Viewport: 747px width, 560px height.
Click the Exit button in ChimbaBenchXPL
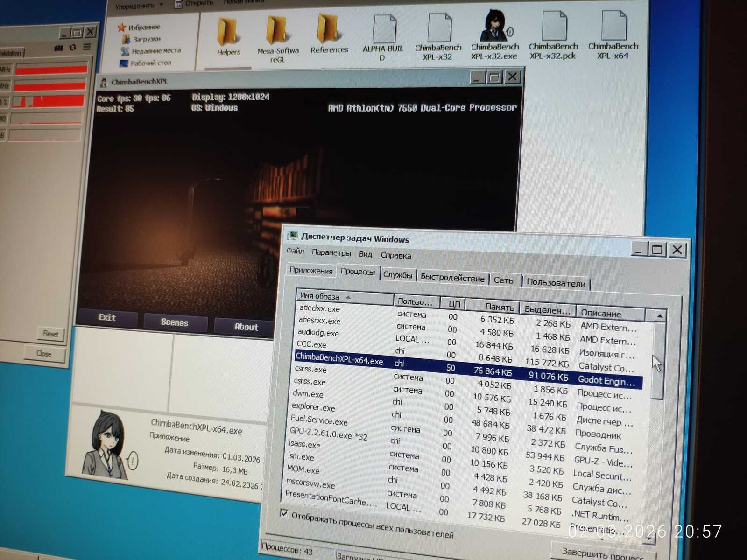[x=107, y=317]
